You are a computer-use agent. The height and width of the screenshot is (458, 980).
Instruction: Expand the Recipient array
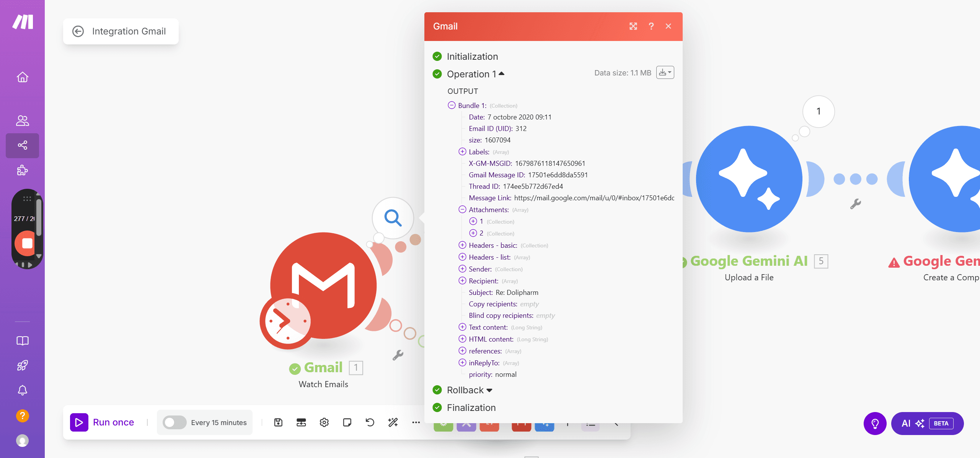462,281
